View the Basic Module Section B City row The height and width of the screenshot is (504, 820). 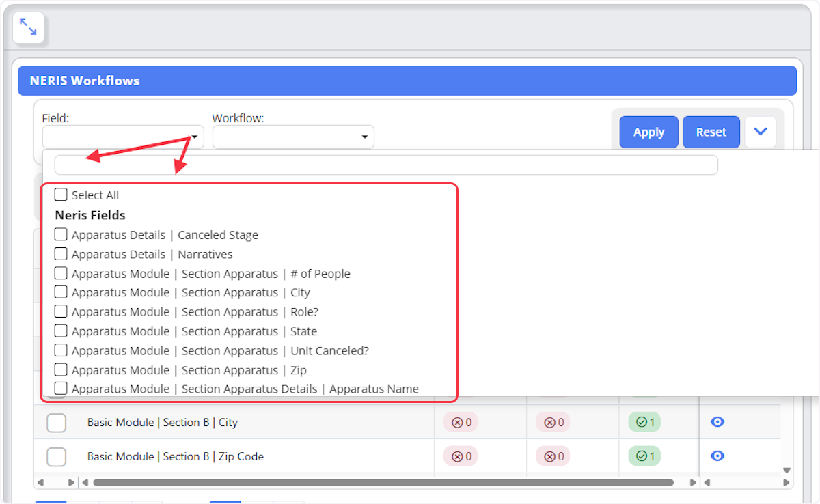717,422
